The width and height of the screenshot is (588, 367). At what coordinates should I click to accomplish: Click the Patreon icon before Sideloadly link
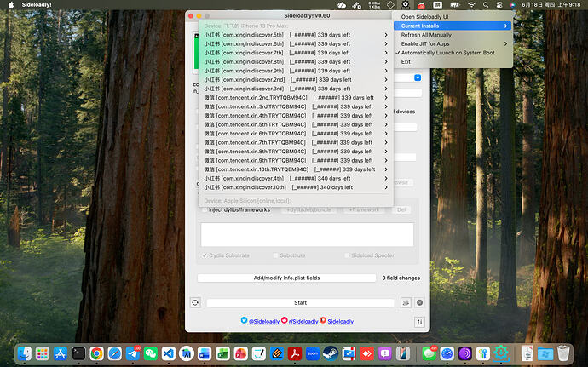point(323,320)
